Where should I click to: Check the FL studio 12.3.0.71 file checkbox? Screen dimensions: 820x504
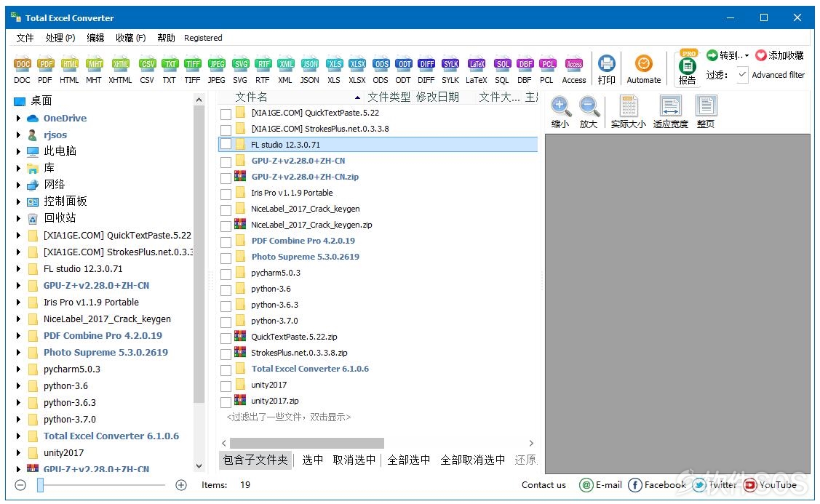point(226,145)
